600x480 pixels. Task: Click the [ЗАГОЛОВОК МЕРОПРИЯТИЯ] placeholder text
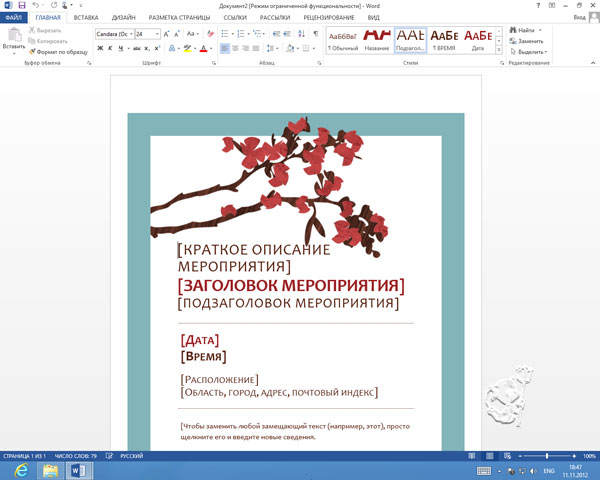click(291, 286)
